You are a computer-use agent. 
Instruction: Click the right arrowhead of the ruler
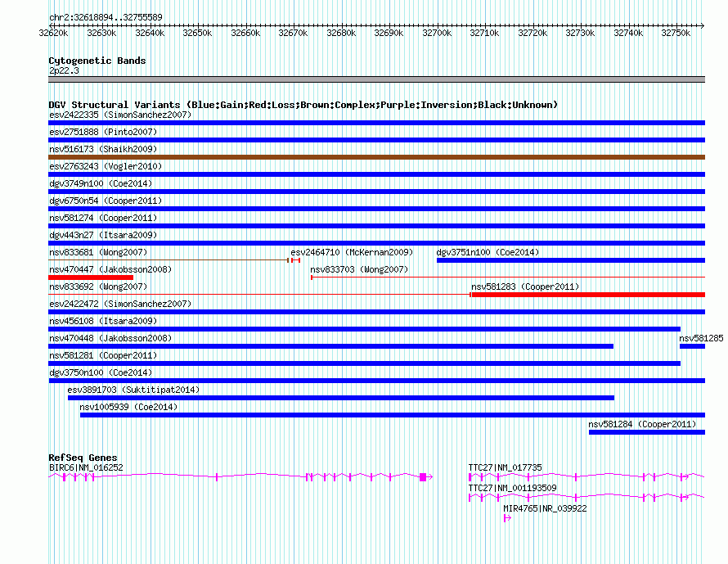pyautogui.click(x=703, y=26)
